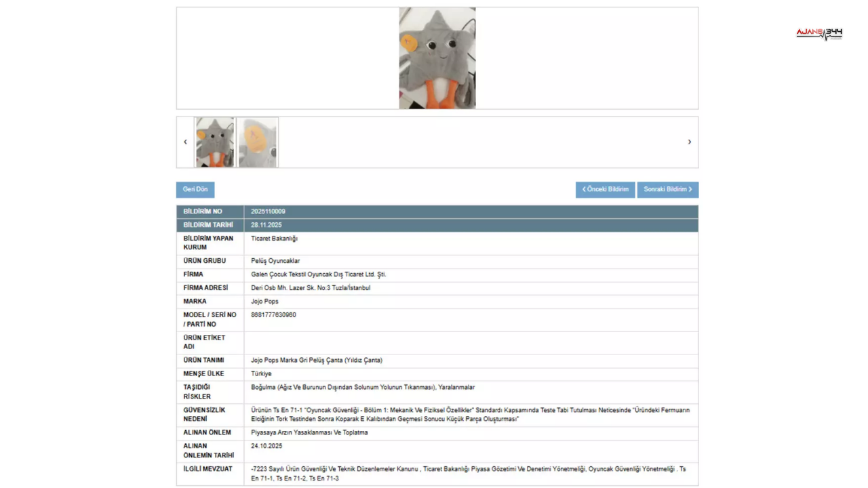Viewport: 868px width, 488px height.
Task: Click the Galen Çocuk Tekstil firm name
Action: (x=318, y=274)
